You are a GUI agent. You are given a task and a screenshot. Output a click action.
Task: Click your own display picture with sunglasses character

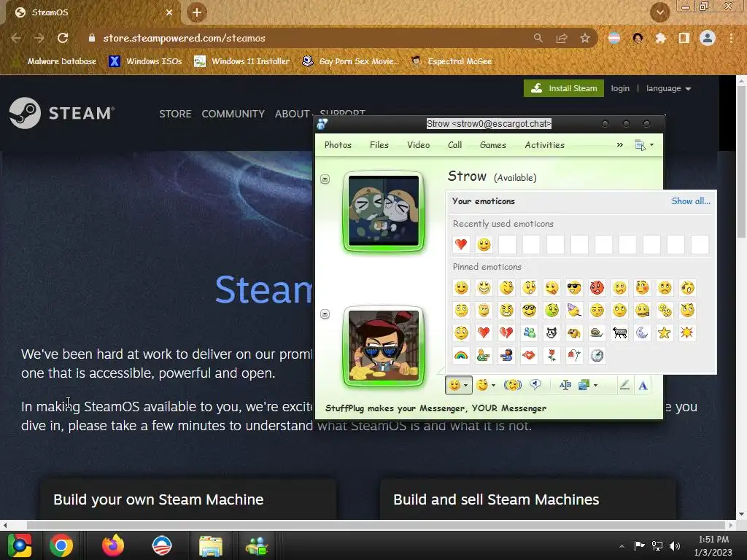[x=384, y=346]
